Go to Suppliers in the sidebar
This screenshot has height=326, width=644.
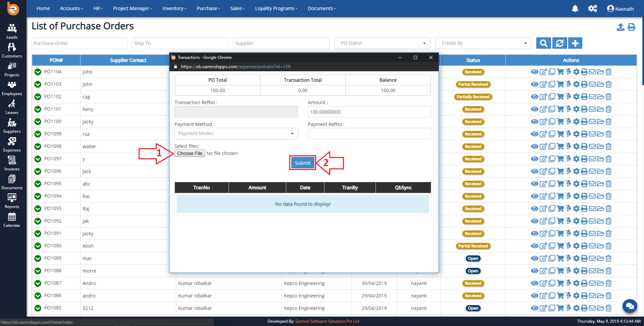pyautogui.click(x=12, y=126)
